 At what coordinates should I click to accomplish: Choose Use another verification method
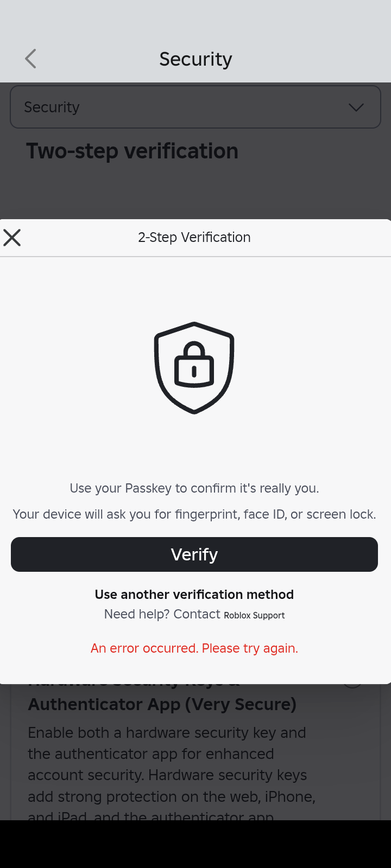tap(194, 595)
